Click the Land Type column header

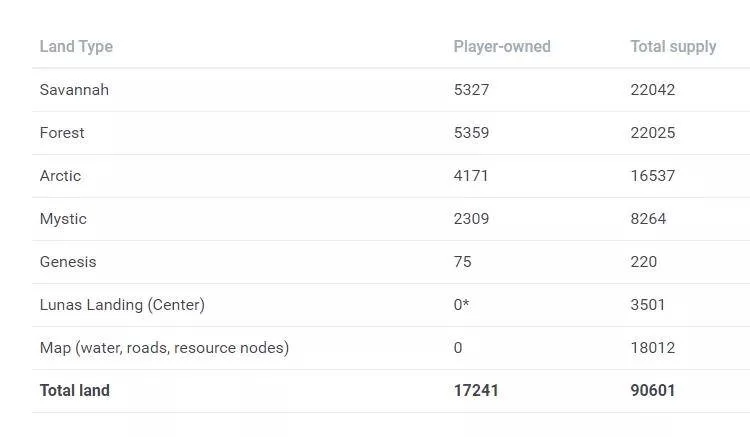(x=76, y=47)
